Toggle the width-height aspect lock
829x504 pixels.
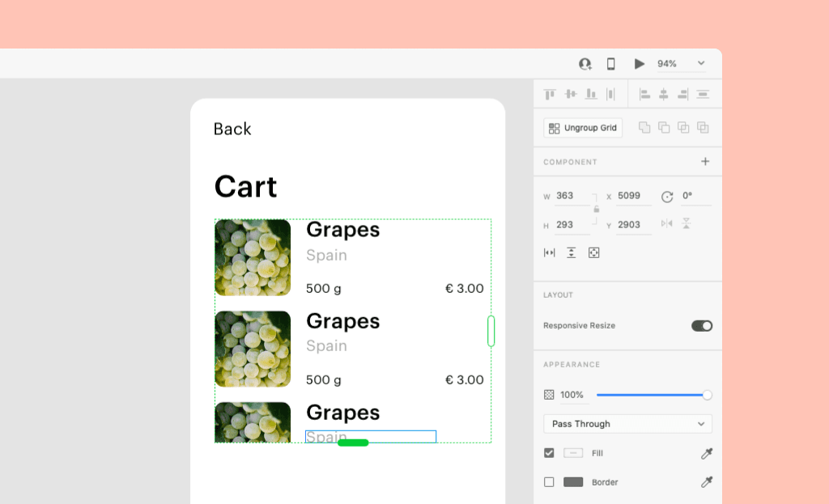597,209
